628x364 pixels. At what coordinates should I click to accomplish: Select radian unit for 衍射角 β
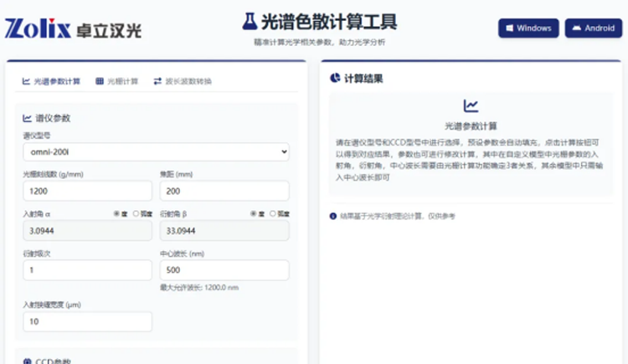(273, 213)
